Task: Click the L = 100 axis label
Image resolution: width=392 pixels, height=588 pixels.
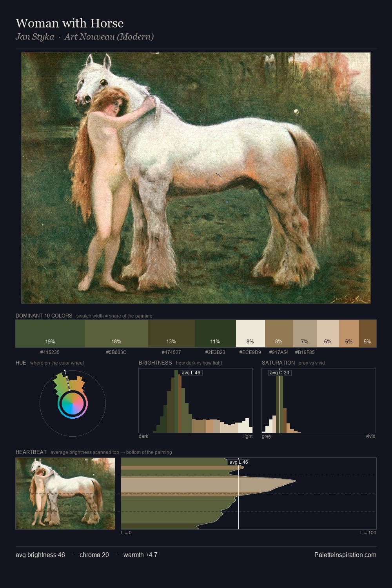Action: (368, 533)
